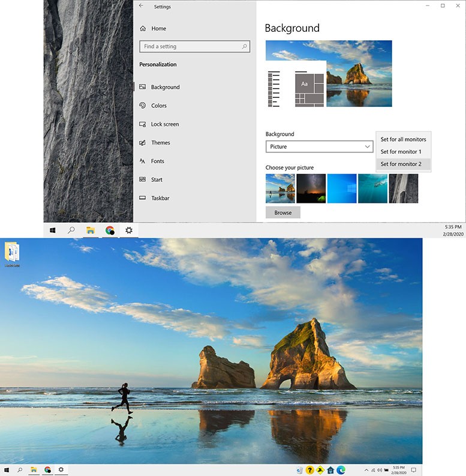
Task: Click the Browse button
Action: [x=282, y=212]
